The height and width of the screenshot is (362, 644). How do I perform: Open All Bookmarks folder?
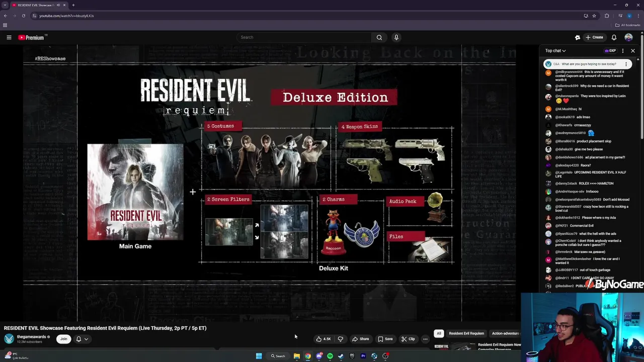click(x=627, y=25)
